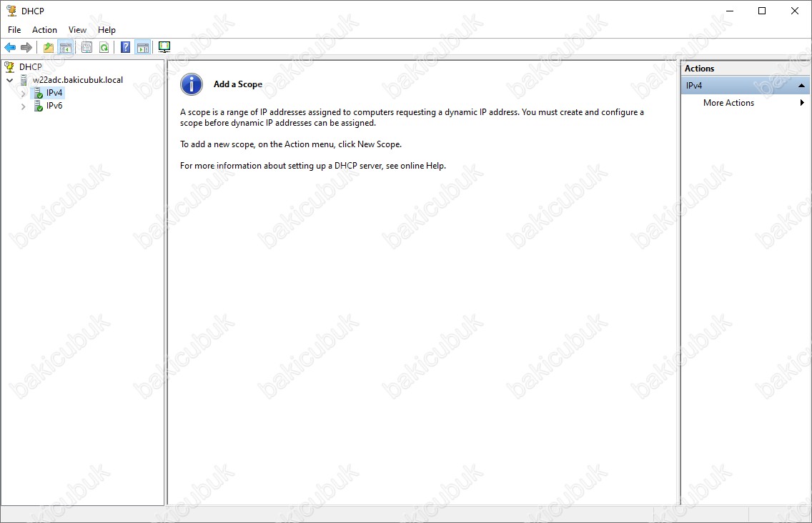Minimize the DHCP window
812x523 pixels.
730,11
